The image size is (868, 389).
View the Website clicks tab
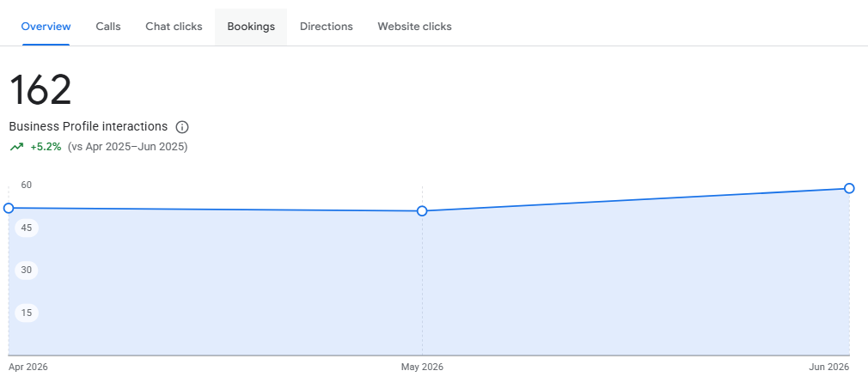414,27
